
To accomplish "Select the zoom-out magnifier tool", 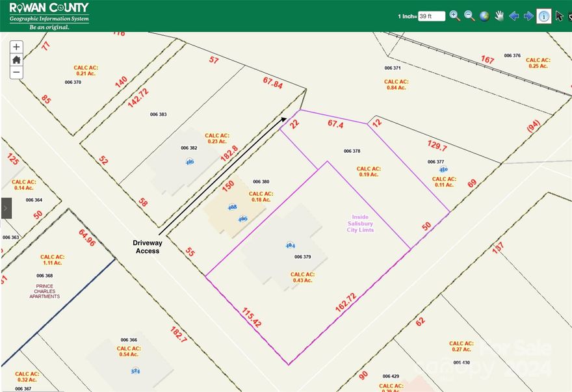I will 469,16.
